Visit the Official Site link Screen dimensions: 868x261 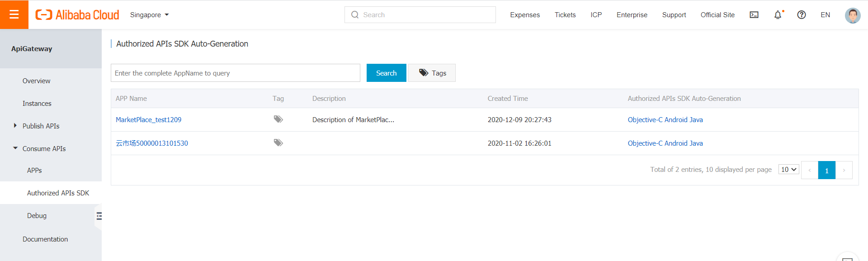(x=717, y=15)
